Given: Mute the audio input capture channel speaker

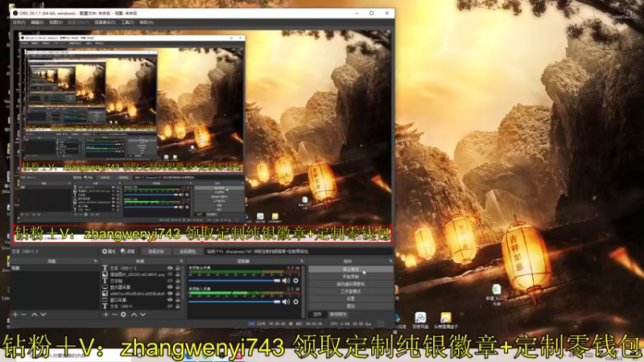Looking at the screenshot, I should click(x=286, y=302).
